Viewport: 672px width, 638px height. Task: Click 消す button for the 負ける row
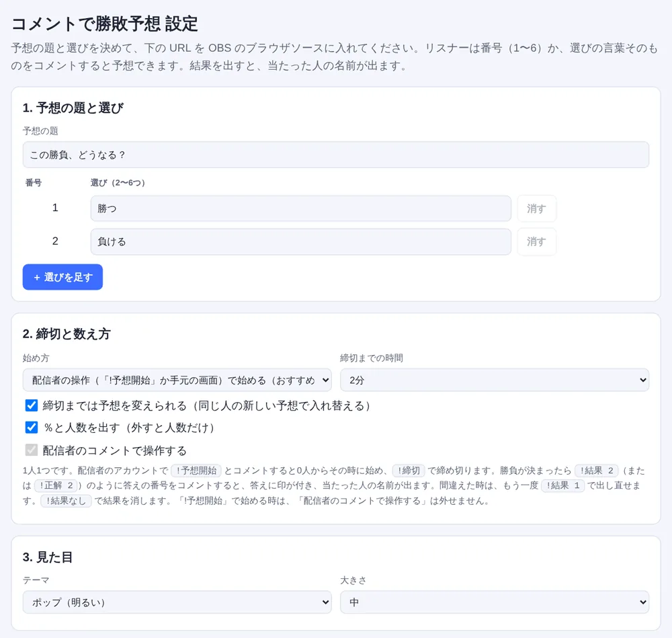[536, 242]
